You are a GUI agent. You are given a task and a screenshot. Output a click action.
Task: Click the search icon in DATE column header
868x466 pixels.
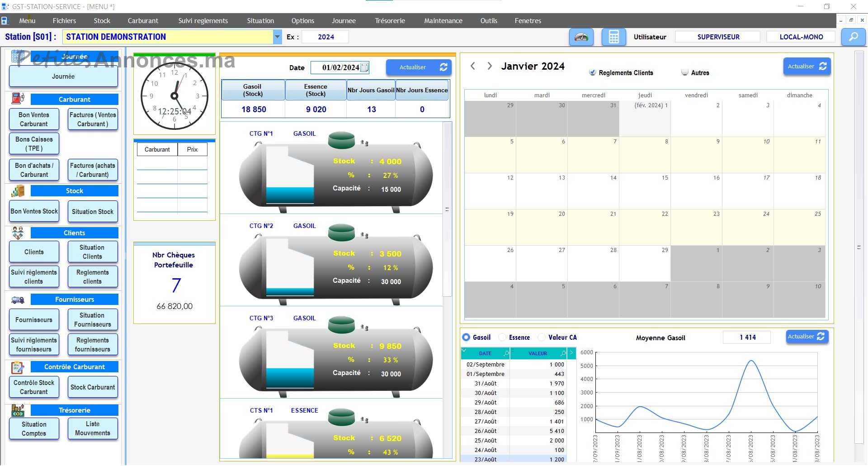(506, 353)
